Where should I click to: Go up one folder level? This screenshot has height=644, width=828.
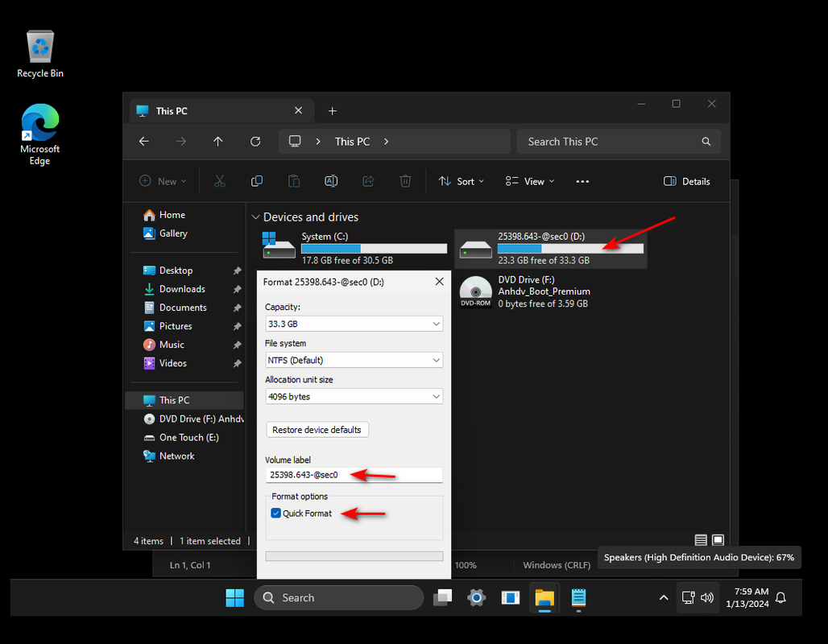click(217, 142)
